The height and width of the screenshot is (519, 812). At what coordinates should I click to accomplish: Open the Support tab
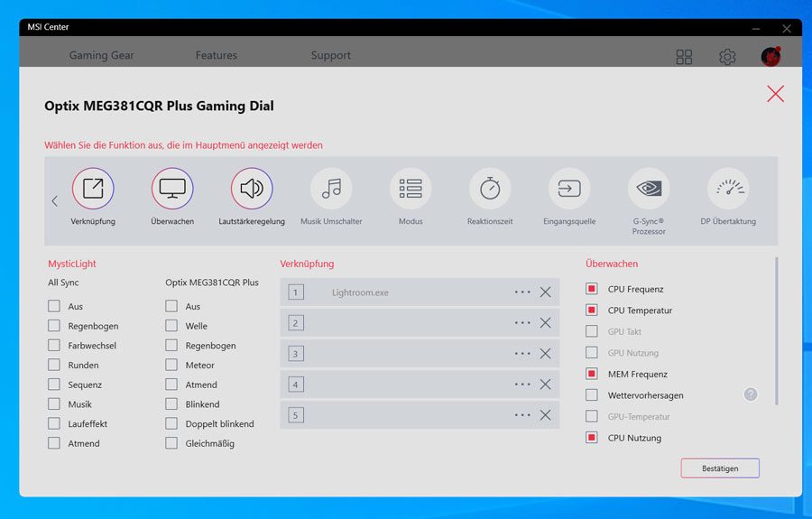tap(331, 55)
